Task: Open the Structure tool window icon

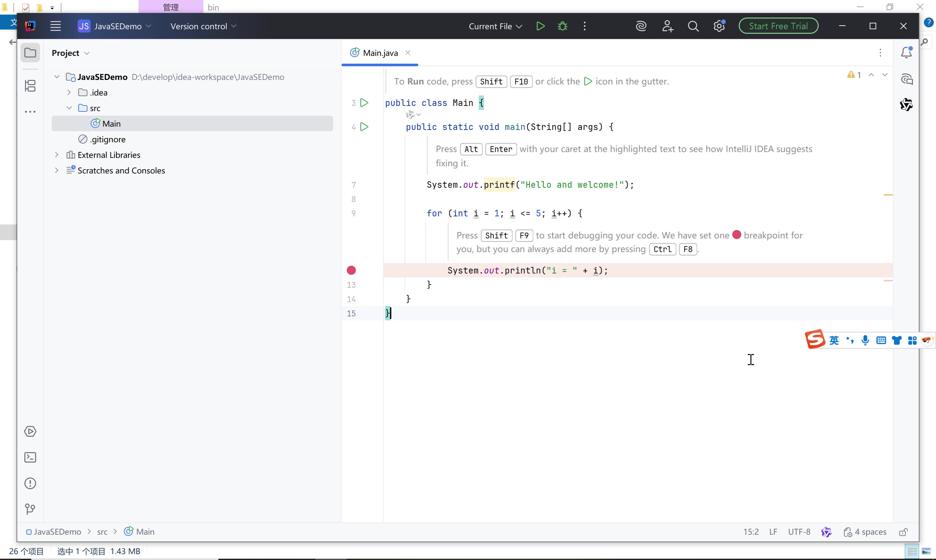Action: 30,86
